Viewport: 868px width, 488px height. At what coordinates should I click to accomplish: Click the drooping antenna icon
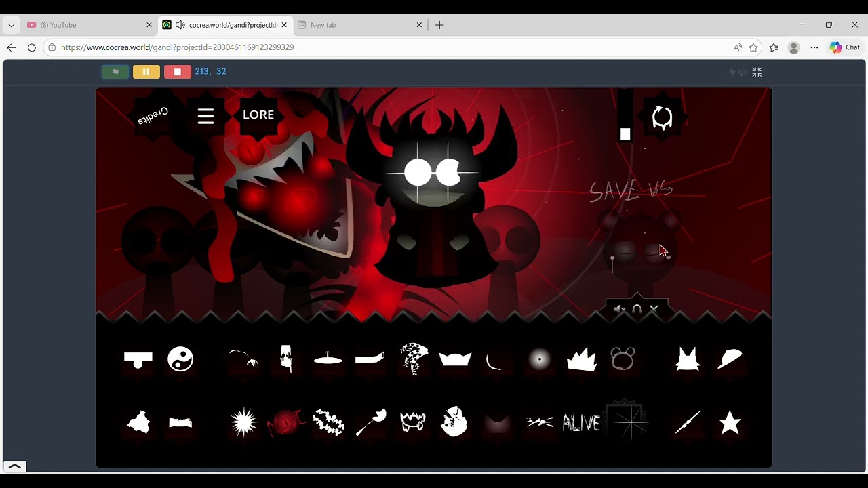(x=244, y=357)
